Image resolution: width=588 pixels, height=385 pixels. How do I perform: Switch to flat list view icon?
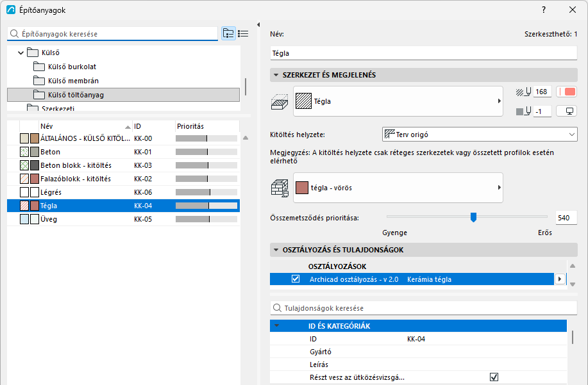[x=243, y=34]
